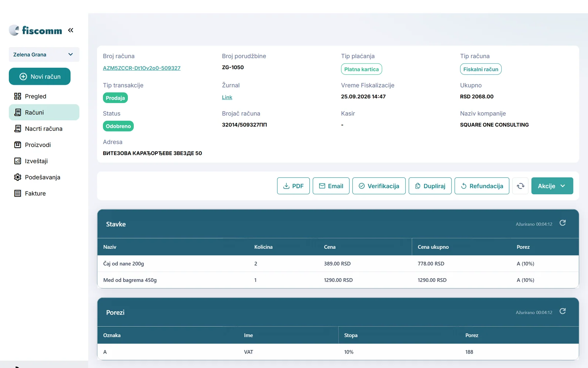Open Računi section
The height and width of the screenshot is (368, 588).
click(44, 112)
